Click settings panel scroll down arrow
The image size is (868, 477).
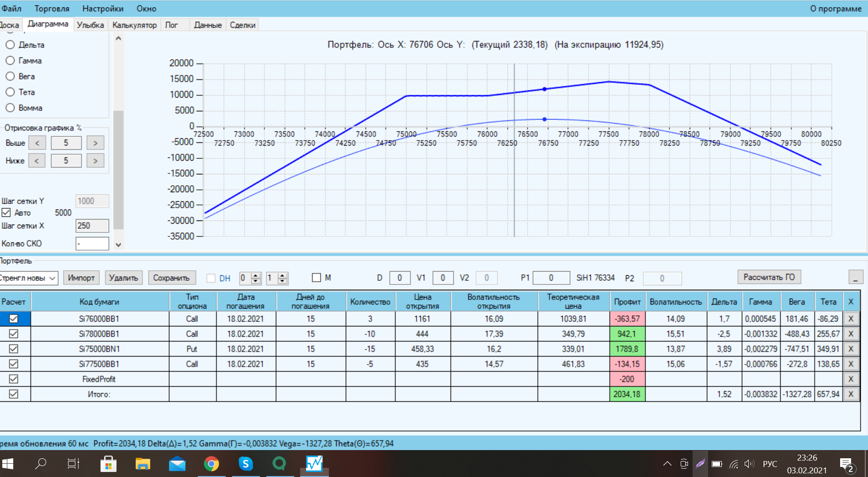(x=118, y=245)
